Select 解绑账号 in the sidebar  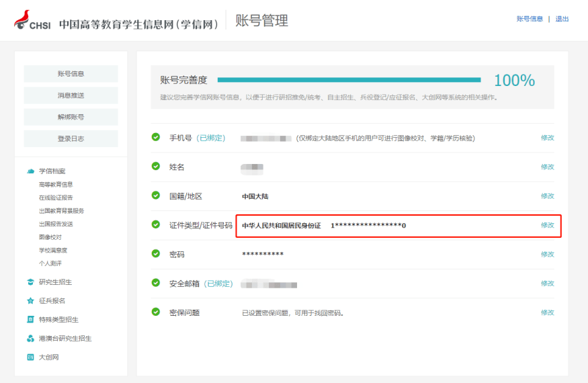click(x=71, y=117)
